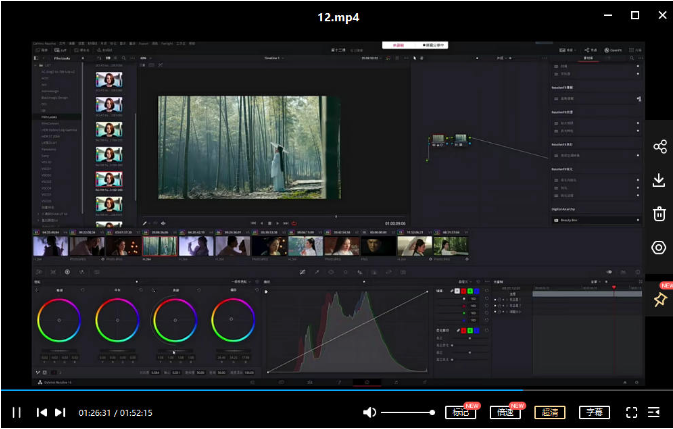The width and height of the screenshot is (673, 429).
Task: Click the circular target icon in side panel
Action: click(659, 248)
